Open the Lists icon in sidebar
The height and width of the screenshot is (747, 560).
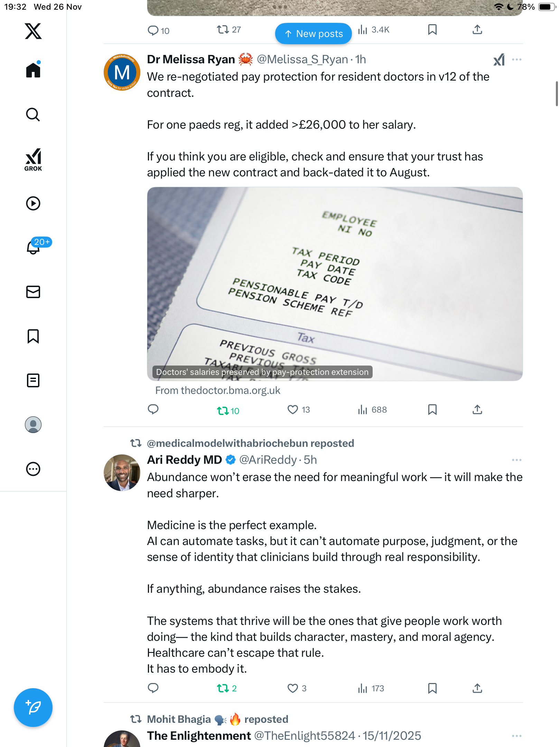click(33, 380)
